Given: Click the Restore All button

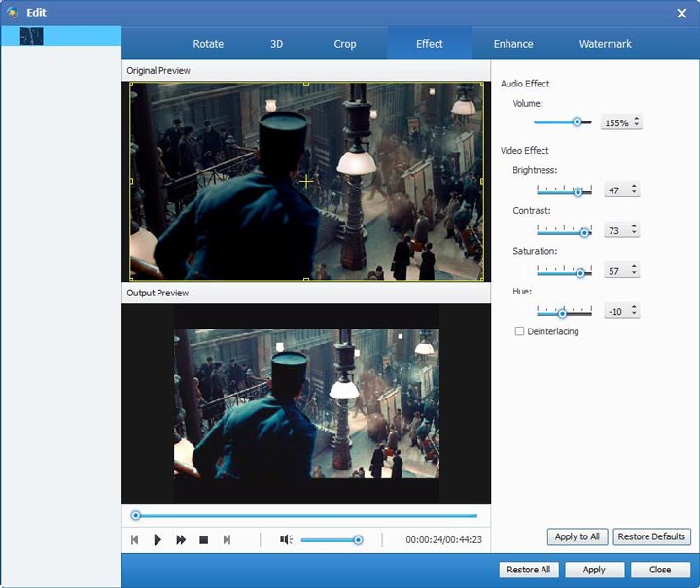Looking at the screenshot, I should click(529, 570).
